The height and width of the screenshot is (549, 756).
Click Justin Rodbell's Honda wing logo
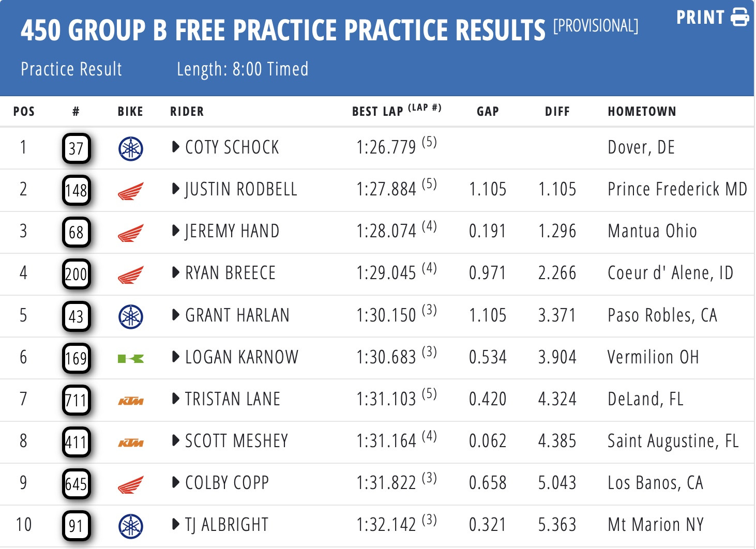[x=130, y=191]
